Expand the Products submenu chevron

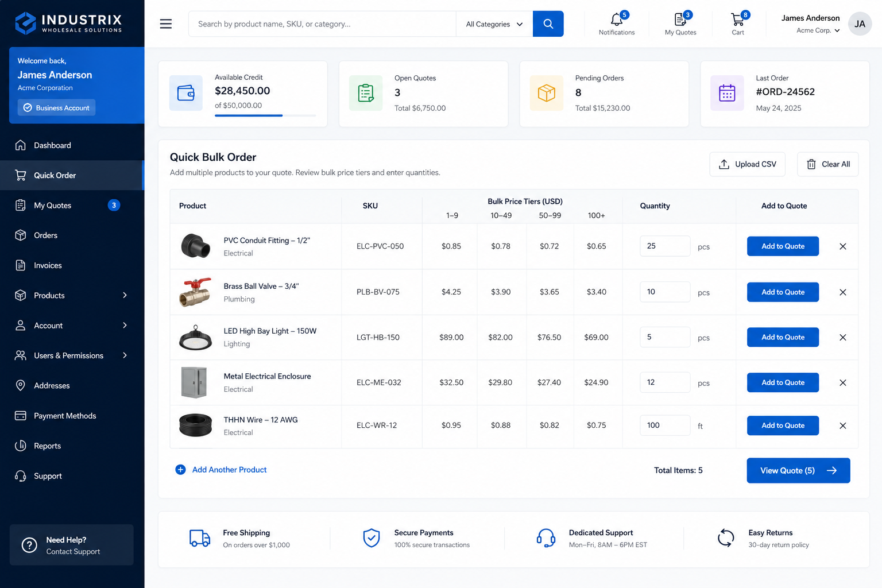tap(125, 295)
